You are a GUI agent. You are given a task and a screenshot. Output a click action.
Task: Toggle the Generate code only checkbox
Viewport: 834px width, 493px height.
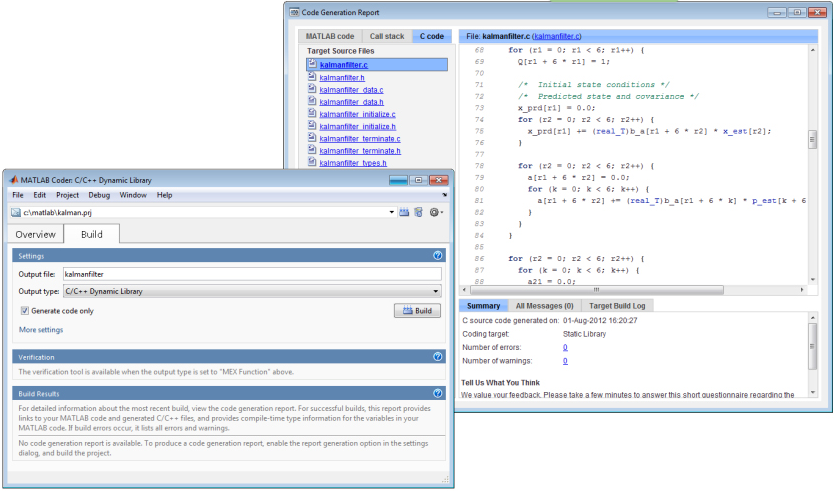click(x=24, y=311)
